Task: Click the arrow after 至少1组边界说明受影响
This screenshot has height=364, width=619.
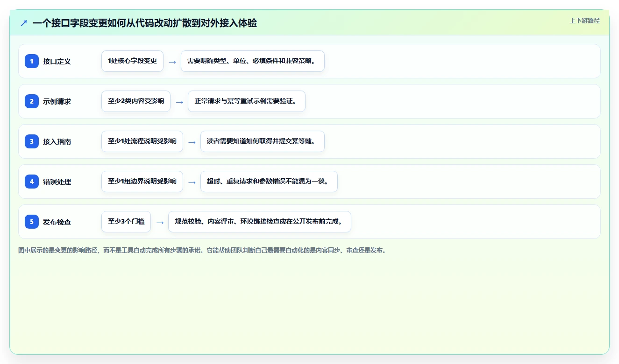Action: tap(192, 182)
